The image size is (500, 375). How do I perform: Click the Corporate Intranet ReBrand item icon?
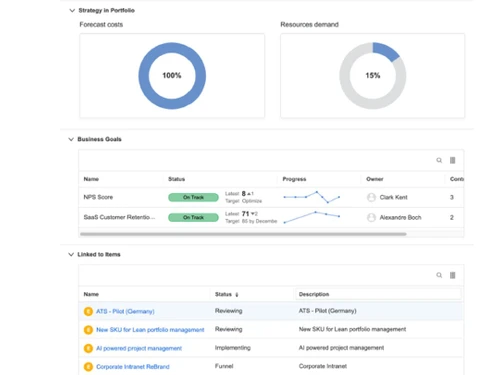tap(88, 367)
